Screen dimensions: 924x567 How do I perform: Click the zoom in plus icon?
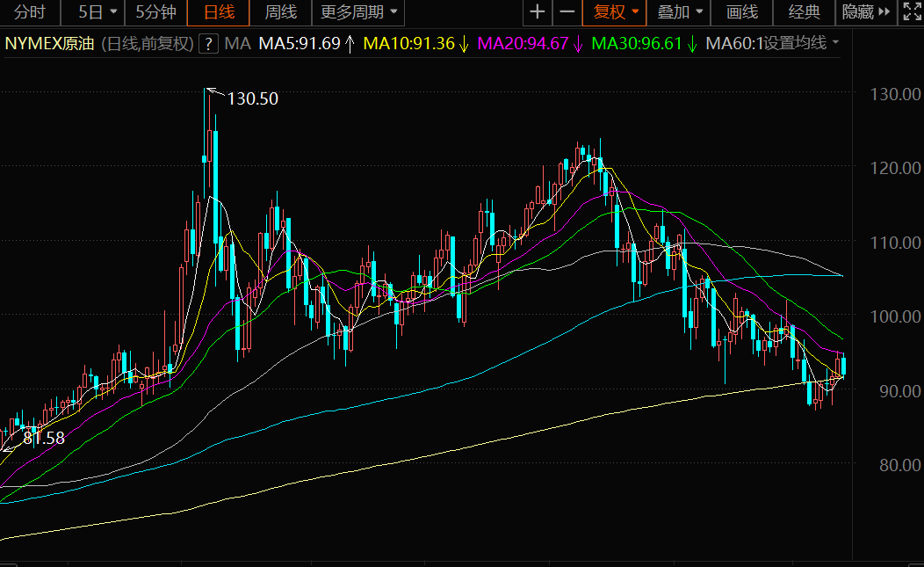[x=538, y=12]
